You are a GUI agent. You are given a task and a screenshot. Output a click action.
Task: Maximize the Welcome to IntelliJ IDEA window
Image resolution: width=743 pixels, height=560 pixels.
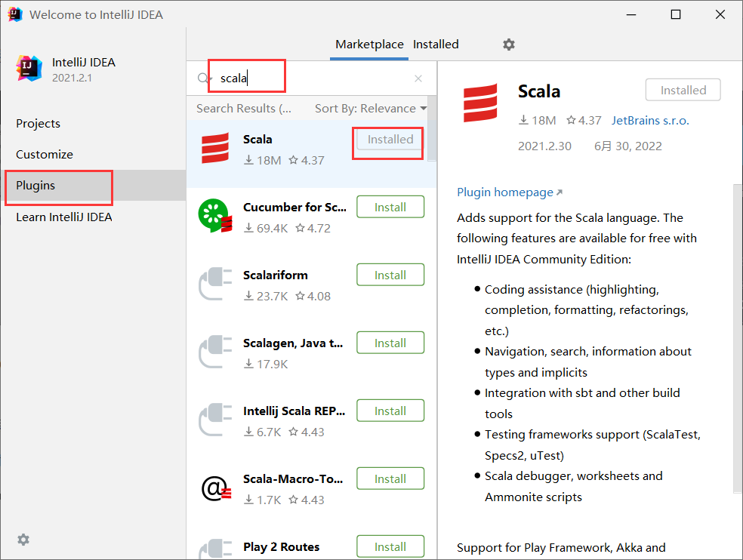point(676,14)
